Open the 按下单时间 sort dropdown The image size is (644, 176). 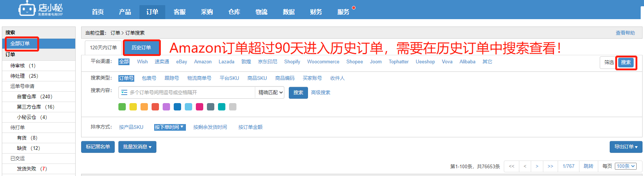click(x=170, y=127)
